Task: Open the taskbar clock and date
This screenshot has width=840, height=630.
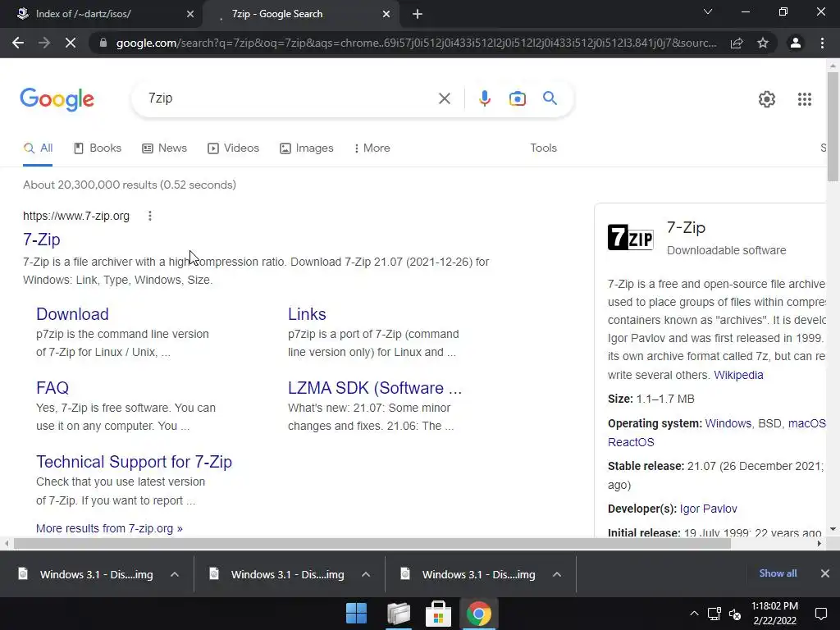Action: click(x=774, y=614)
